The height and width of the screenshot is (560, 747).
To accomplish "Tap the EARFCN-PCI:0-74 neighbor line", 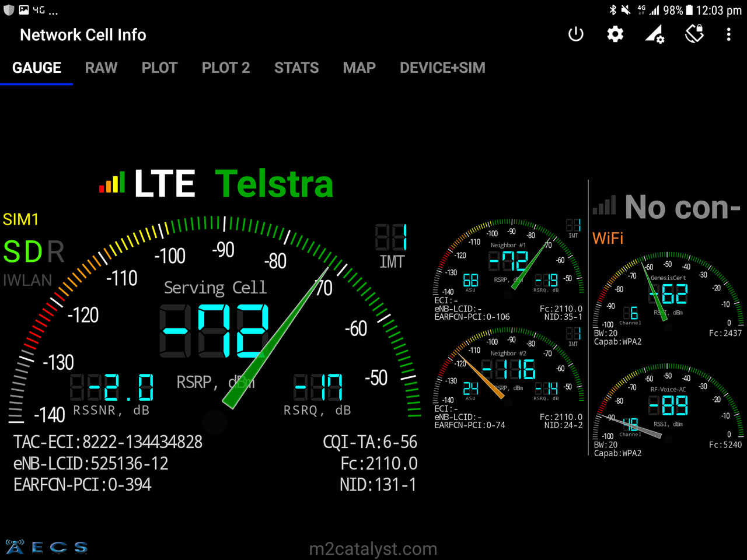I will pos(470,425).
